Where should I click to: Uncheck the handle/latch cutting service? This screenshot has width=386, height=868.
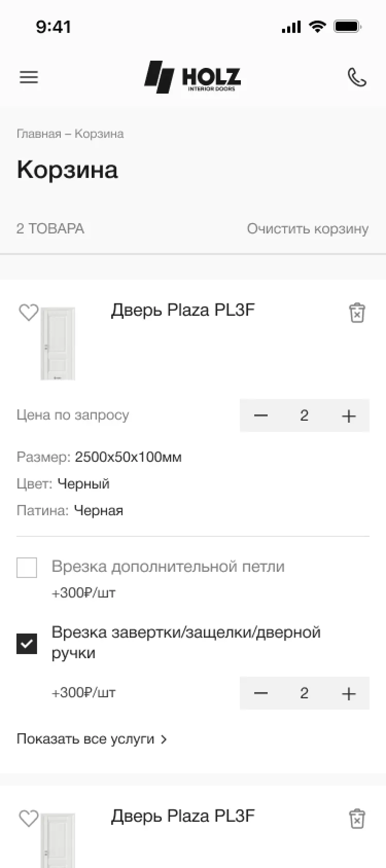pos(27,643)
